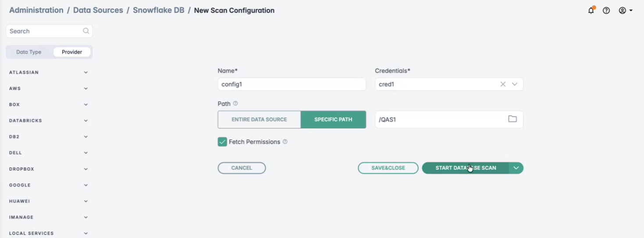Screen dimensions: 644x238
Task: Open the user account menu
Action: pos(625,10)
